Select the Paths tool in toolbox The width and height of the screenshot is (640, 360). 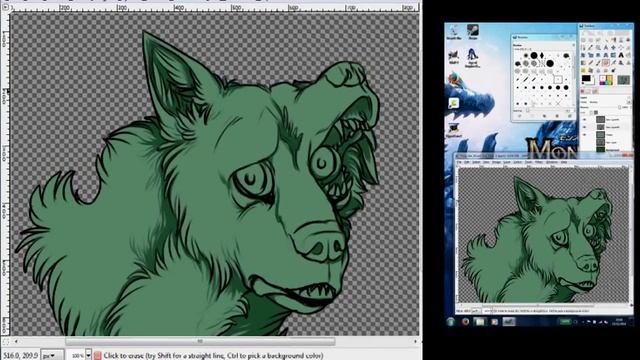(x=583, y=47)
